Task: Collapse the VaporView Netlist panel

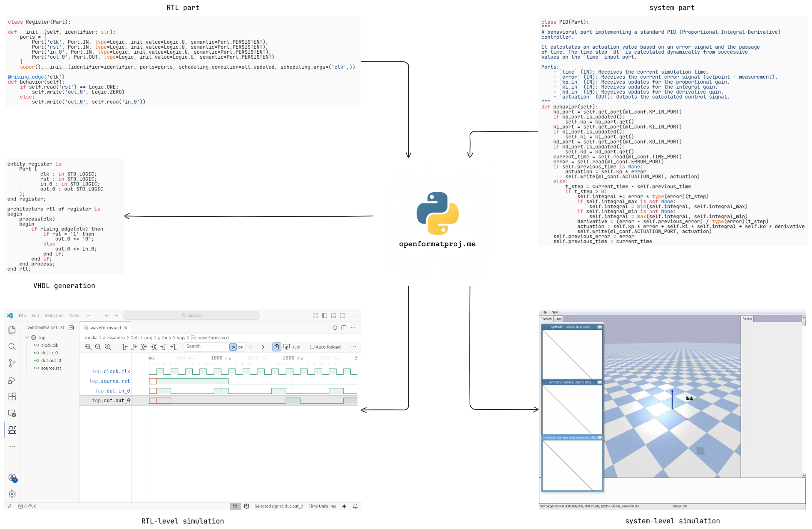Action: (71, 328)
